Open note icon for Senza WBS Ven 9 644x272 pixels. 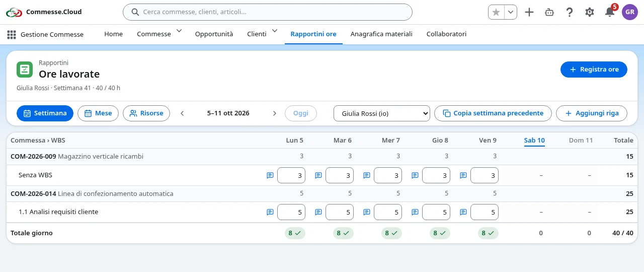tap(463, 175)
